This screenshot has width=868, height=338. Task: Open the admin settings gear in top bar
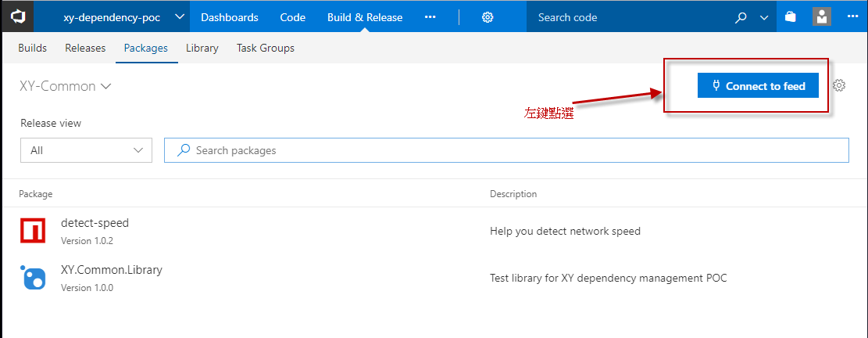[x=488, y=17]
